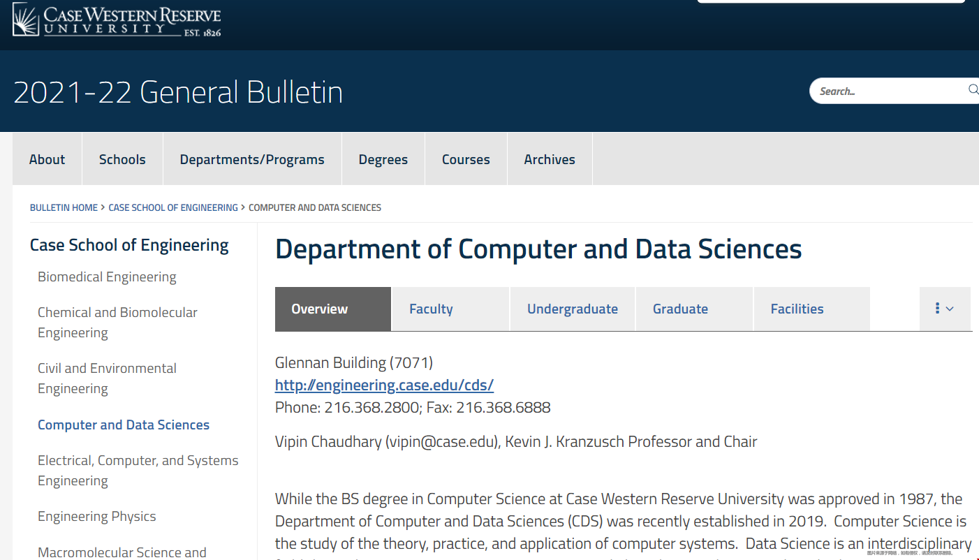Click the Case Western Reserve University logo
Viewport: 979px width, 560px height.
click(117, 20)
